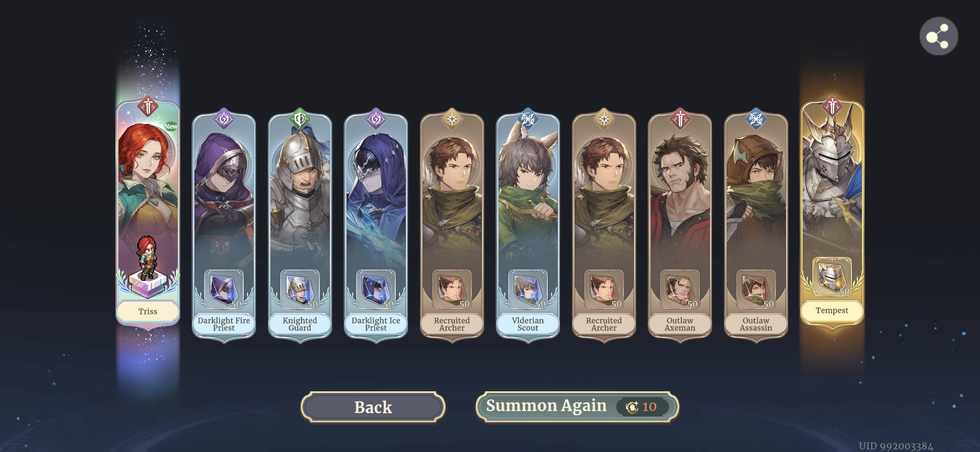Viewport: 980px width, 452px height.
Task: Select the Darklight Ice Priest card
Action: pos(376,226)
